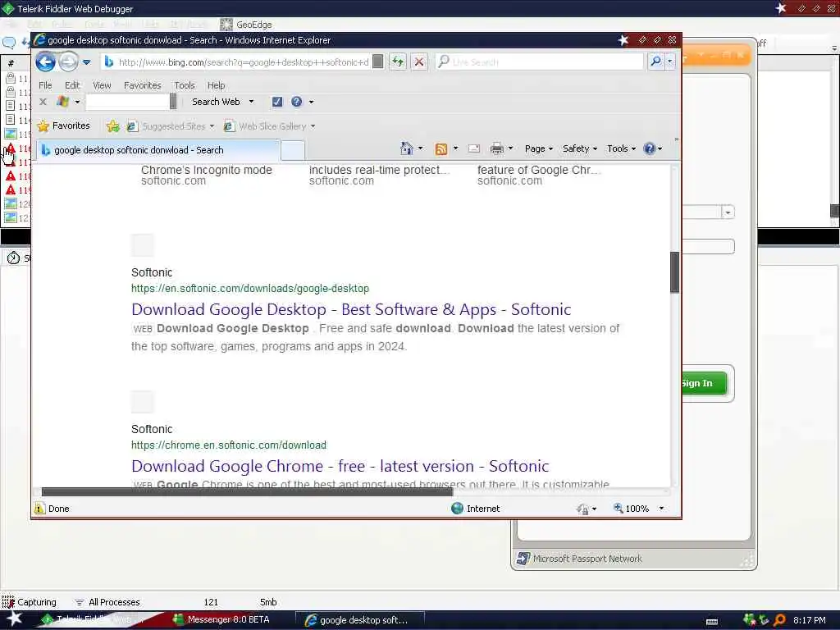This screenshot has height=630, width=840.
Task: Open the Help menu
Action: 216,85
